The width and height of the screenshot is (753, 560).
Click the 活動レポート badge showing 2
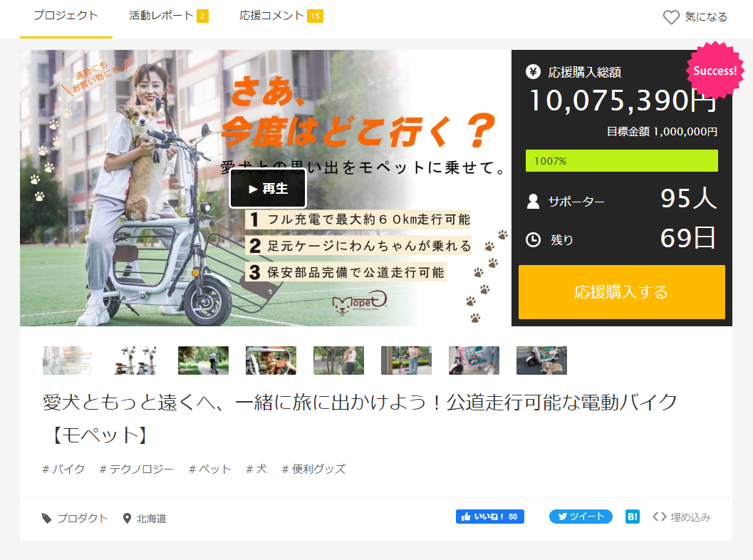click(202, 16)
